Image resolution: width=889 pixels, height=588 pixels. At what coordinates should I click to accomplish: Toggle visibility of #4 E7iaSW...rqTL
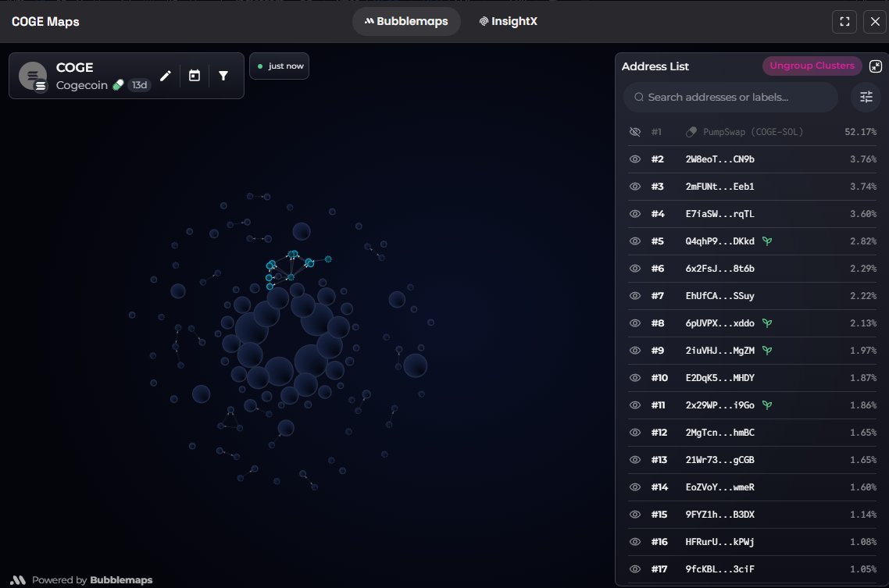635,213
